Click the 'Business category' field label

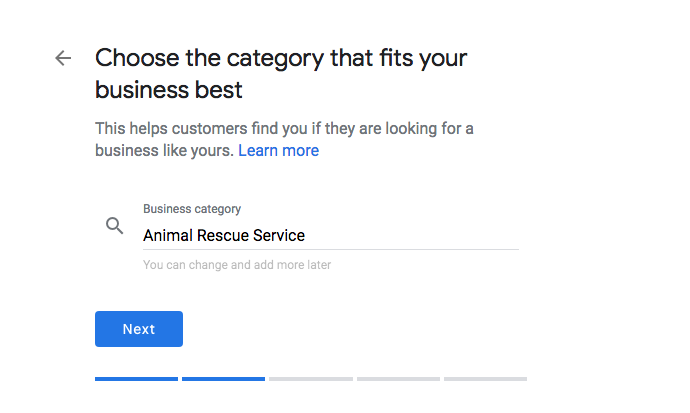(x=192, y=209)
